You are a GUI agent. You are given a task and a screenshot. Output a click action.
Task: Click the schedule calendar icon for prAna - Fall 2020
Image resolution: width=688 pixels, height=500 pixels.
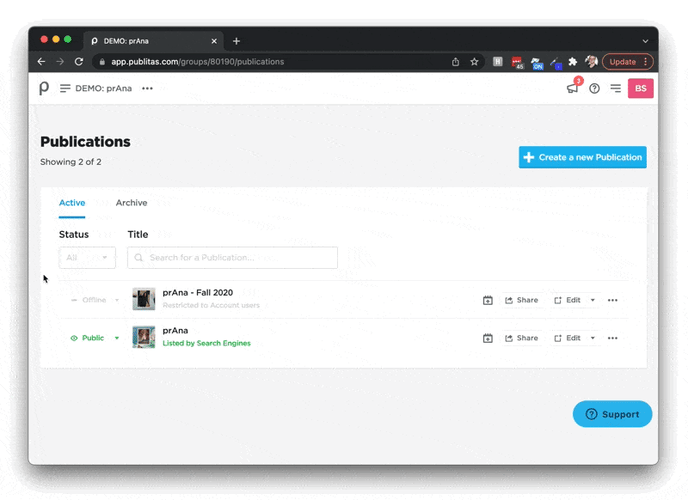(x=487, y=300)
